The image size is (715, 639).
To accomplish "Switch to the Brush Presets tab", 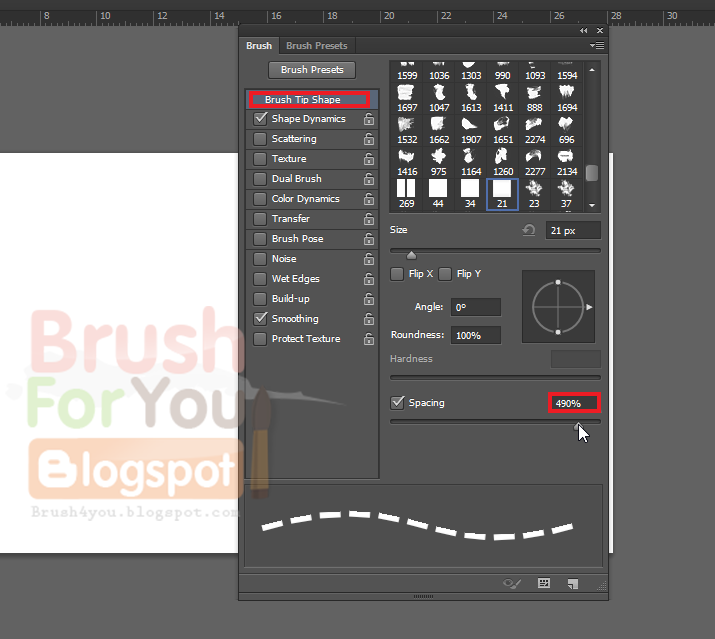I will (x=317, y=46).
